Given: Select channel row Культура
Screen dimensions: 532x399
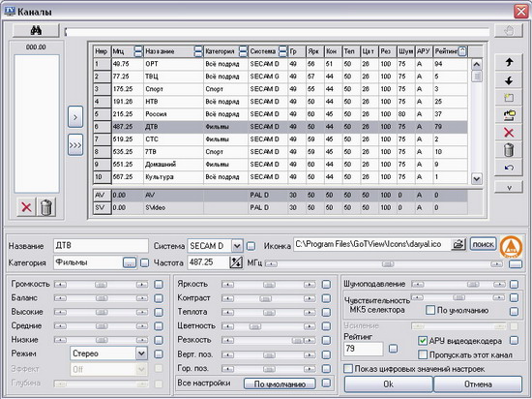Looking at the screenshot, I should click(x=281, y=177).
